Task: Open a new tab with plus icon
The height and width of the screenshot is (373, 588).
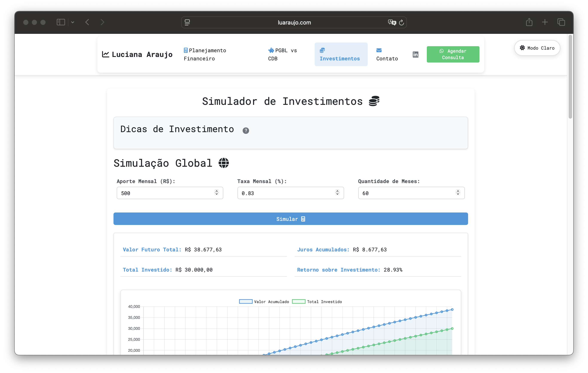Action: (545, 22)
